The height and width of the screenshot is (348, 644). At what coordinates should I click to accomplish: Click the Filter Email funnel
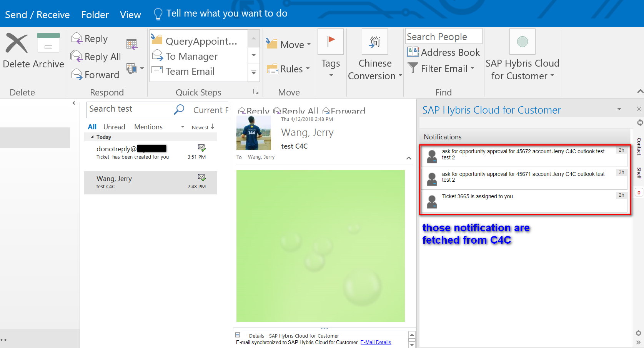(x=413, y=68)
